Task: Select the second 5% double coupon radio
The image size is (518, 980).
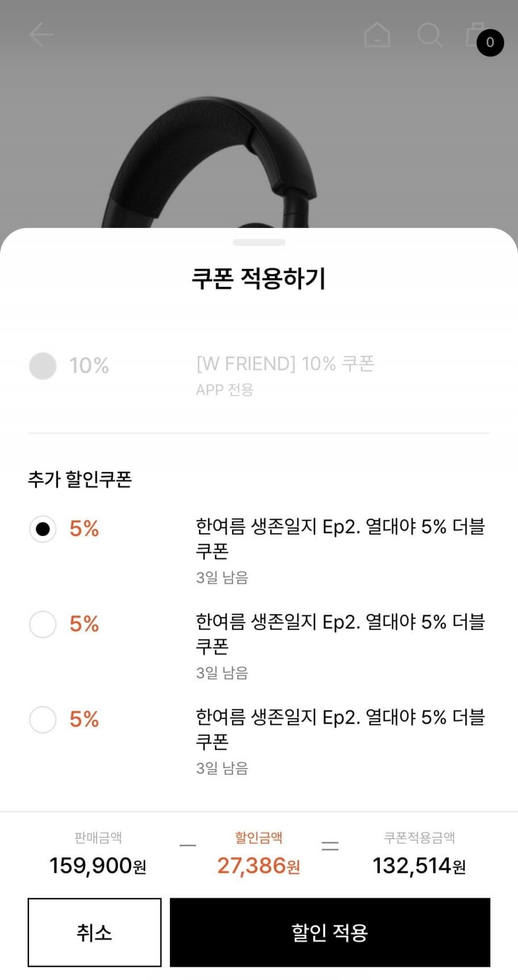Action: [43, 625]
